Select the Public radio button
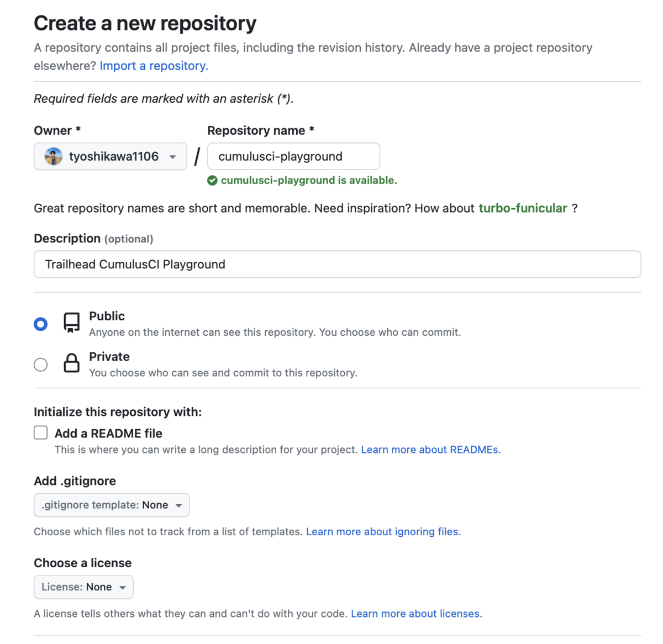The height and width of the screenshot is (644, 663). point(40,324)
